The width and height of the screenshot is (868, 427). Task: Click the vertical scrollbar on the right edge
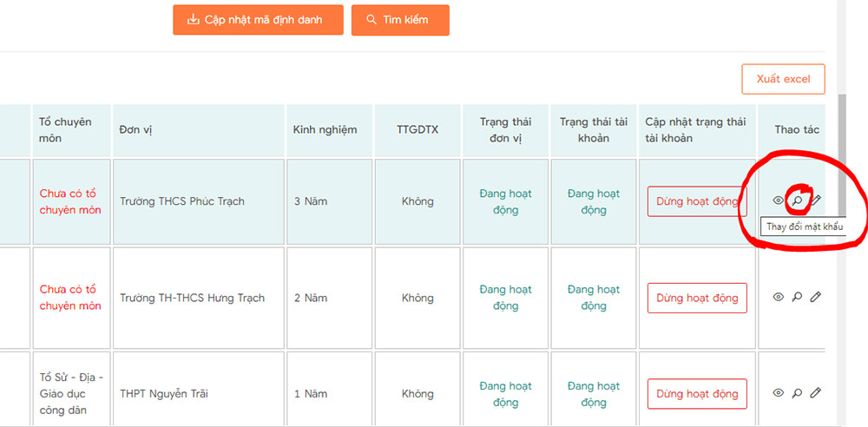click(x=841, y=174)
